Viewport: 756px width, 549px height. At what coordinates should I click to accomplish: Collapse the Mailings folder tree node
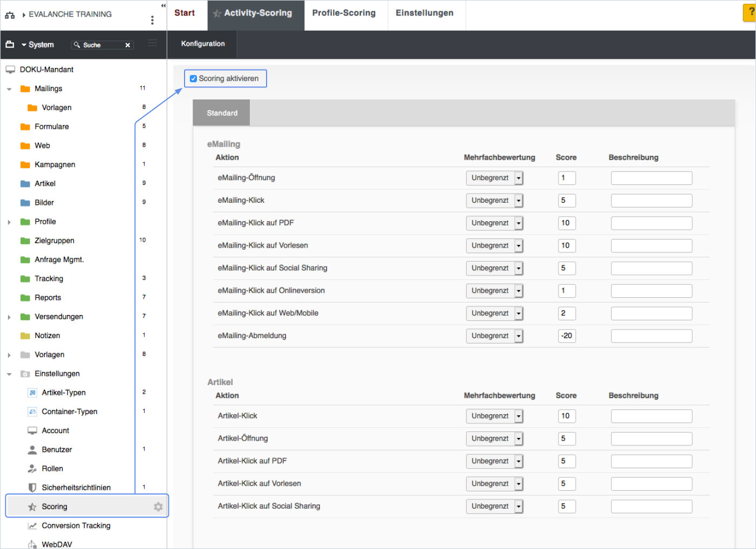coord(9,89)
